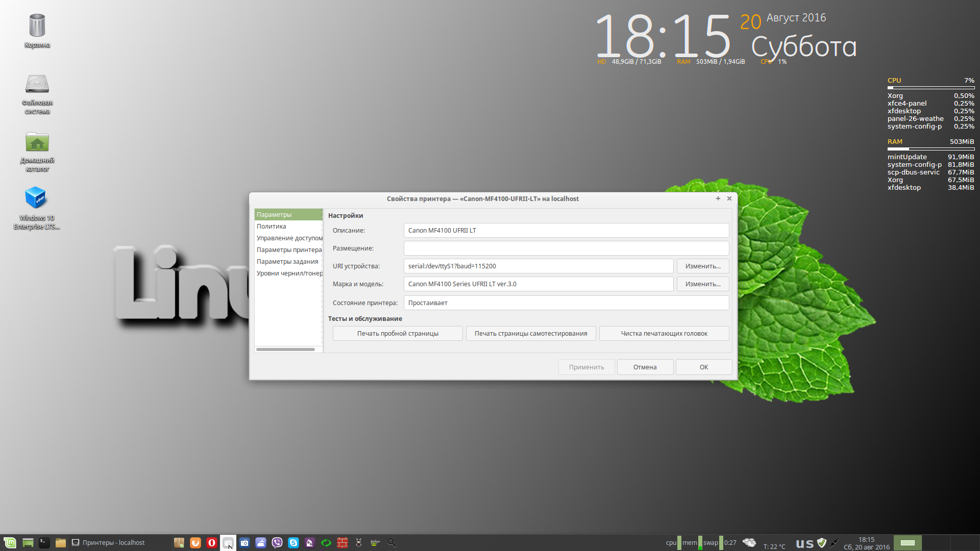
Task: Click the mintUpdate shield tray icon
Action: (x=821, y=543)
